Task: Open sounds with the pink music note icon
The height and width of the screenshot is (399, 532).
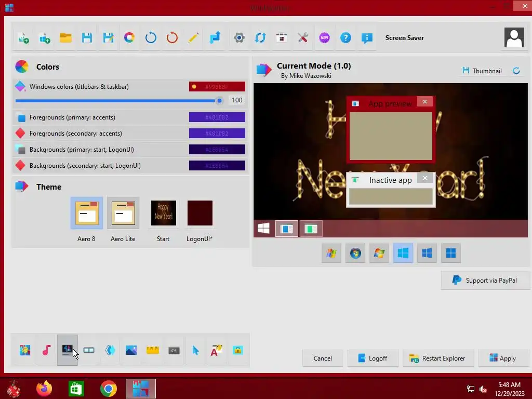Action: [x=46, y=350]
